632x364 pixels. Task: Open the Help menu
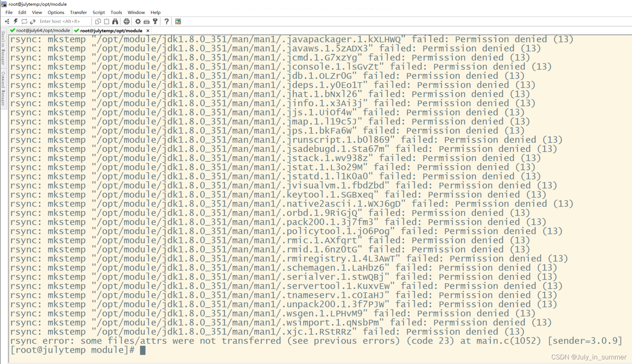coord(155,12)
